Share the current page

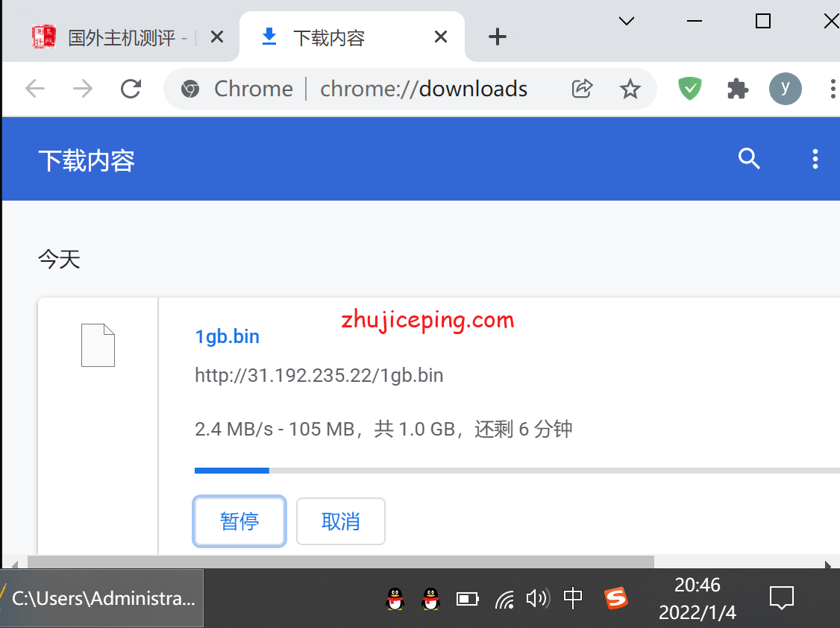tap(582, 88)
